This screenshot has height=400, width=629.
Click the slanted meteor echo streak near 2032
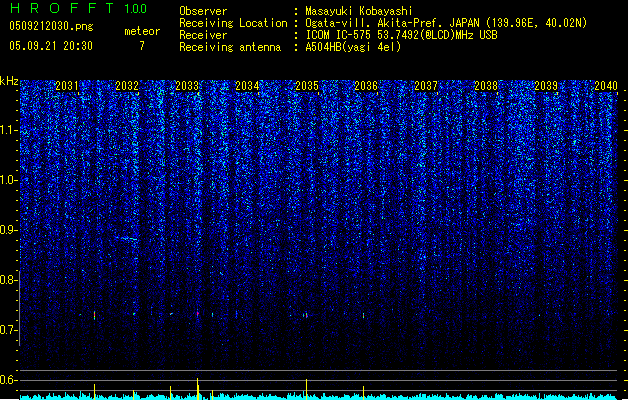pos(126,238)
